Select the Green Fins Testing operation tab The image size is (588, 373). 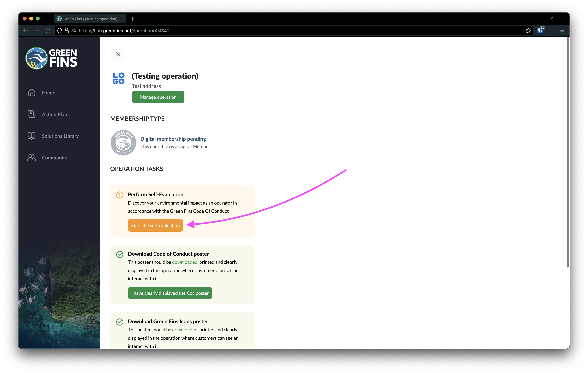(x=90, y=19)
